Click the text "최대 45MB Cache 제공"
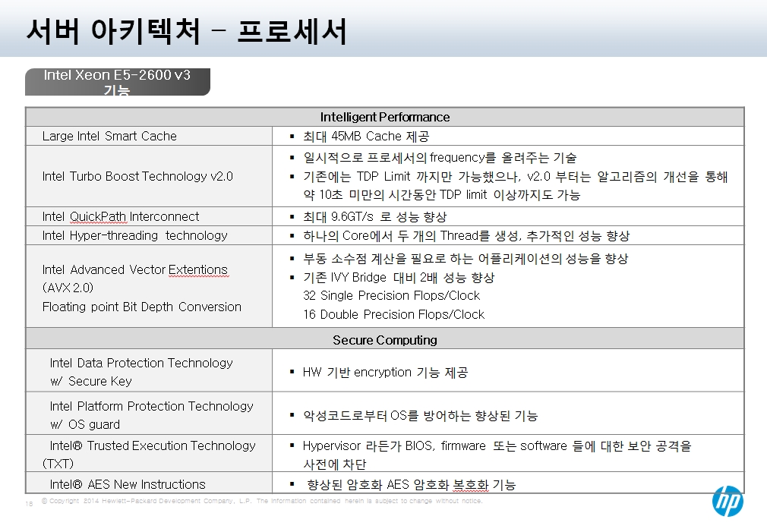 coord(366,137)
